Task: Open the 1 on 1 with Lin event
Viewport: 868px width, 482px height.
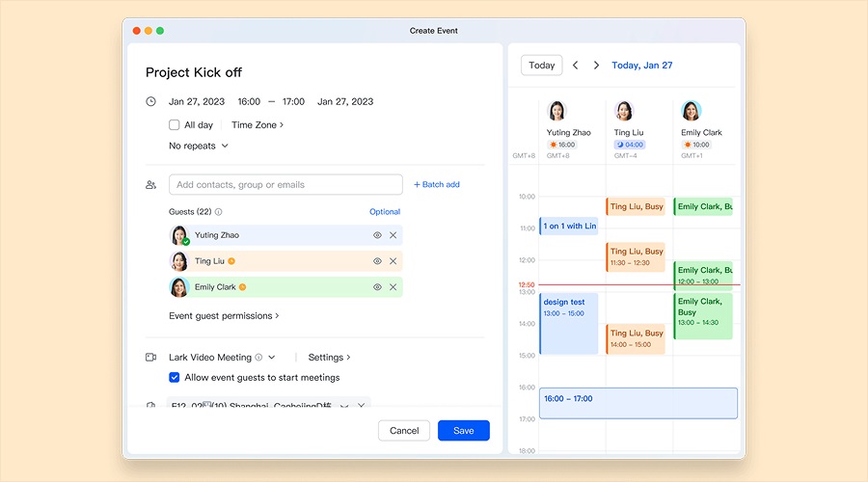Action: pyautogui.click(x=568, y=226)
